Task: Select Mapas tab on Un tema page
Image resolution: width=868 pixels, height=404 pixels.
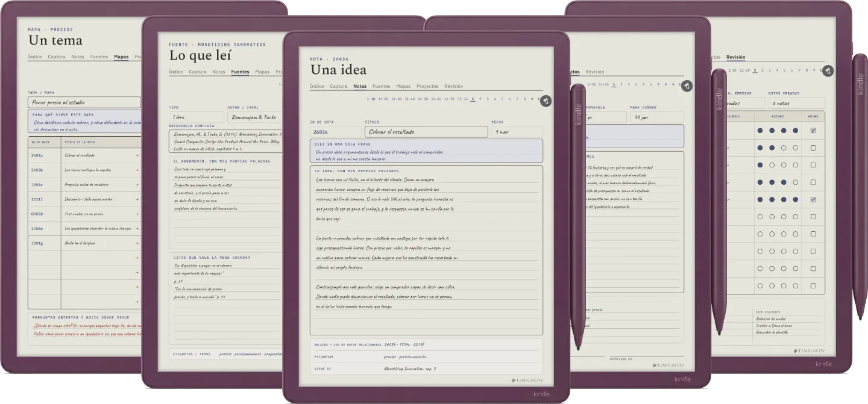Action: click(121, 57)
